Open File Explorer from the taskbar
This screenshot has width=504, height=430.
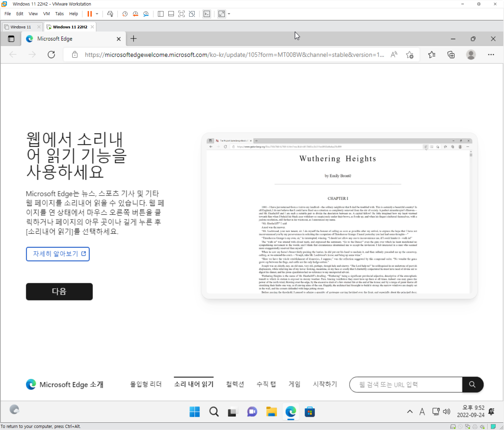pyautogui.click(x=272, y=412)
